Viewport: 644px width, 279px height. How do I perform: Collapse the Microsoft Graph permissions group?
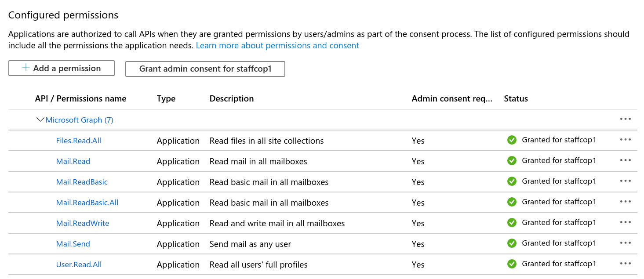pyautogui.click(x=40, y=120)
